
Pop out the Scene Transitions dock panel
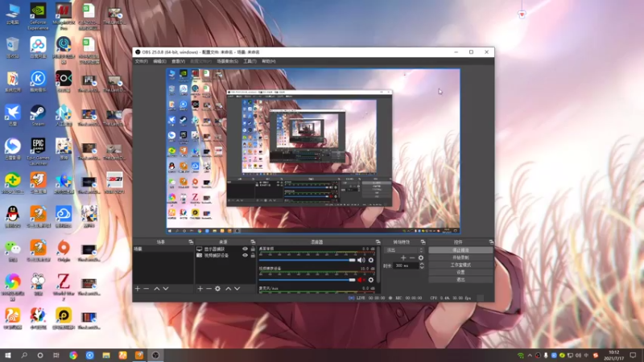tap(423, 242)
